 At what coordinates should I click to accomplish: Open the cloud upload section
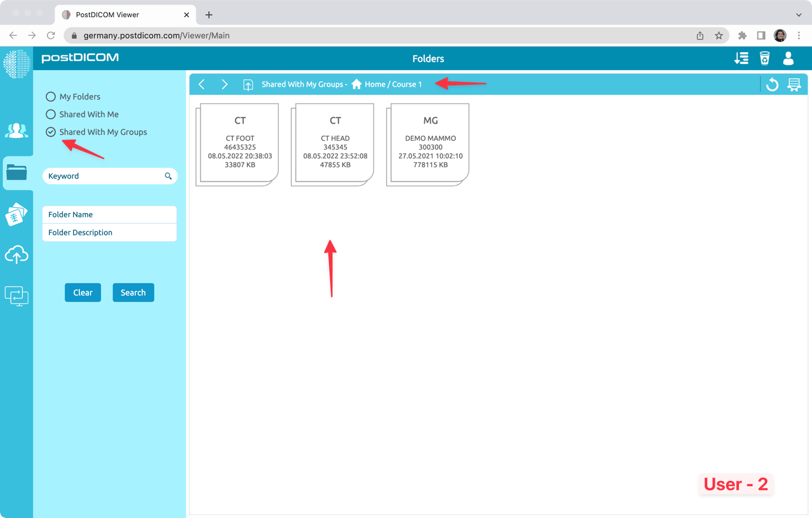[x=16, y=254]
